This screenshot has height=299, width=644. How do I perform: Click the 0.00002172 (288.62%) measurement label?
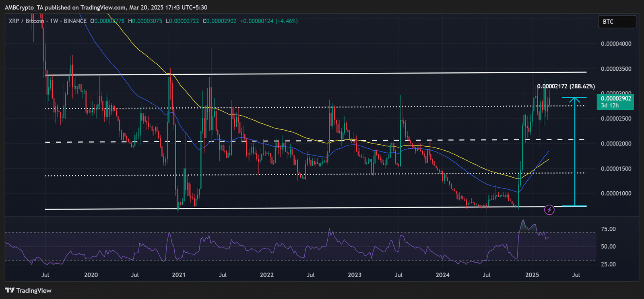(566, 86)
